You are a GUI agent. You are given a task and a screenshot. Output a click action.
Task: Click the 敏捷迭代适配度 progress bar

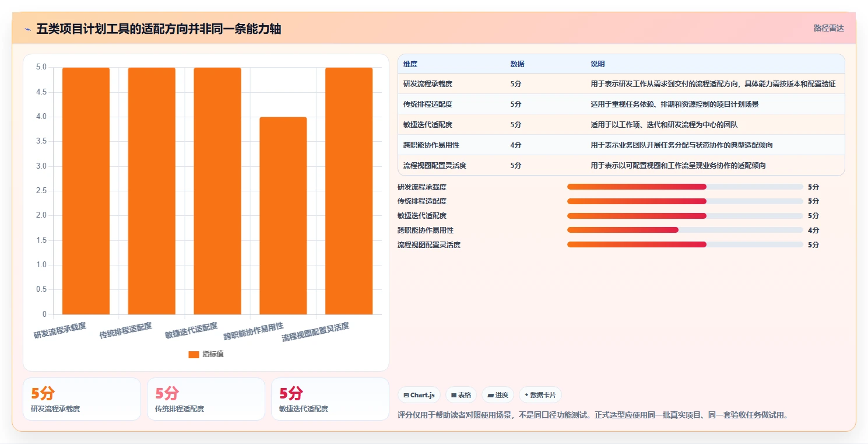[x=685, y=216]
